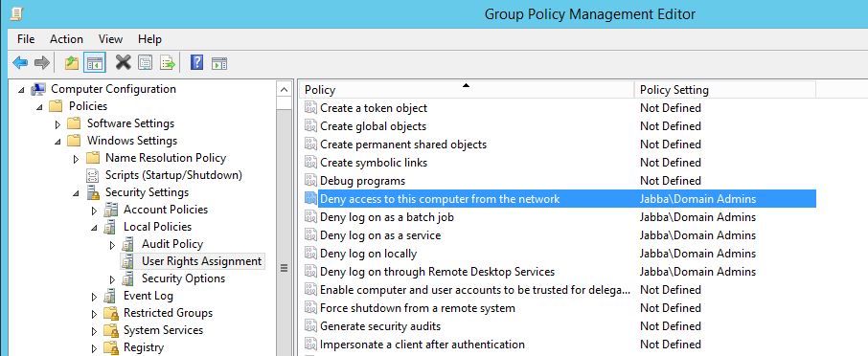Collapse the Windows Settings node
868x356 pixels.
(57, 142)
